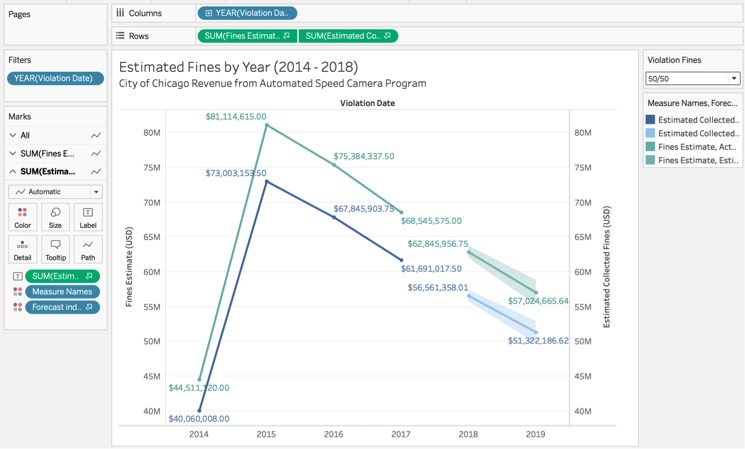Click the YEAR(Violation Da.. pill in Columns
The image size is (745, 449).
click(247, 13)
